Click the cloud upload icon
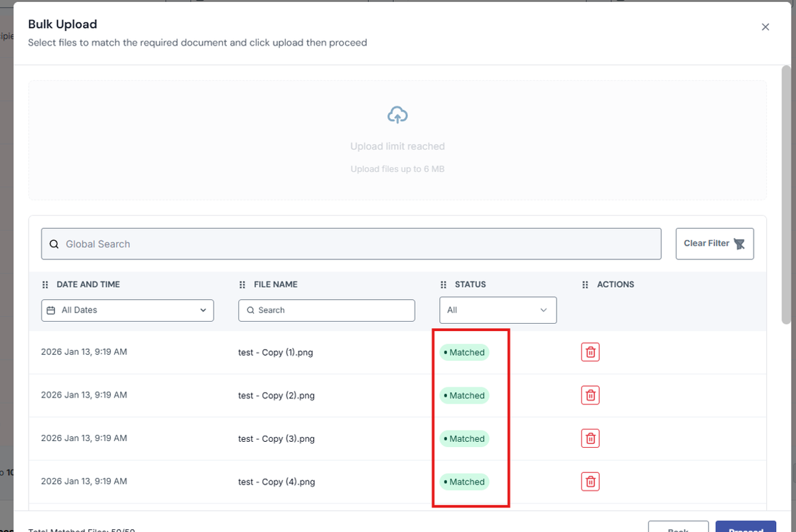This screenshot has width=796, height=532. (397, 115)
